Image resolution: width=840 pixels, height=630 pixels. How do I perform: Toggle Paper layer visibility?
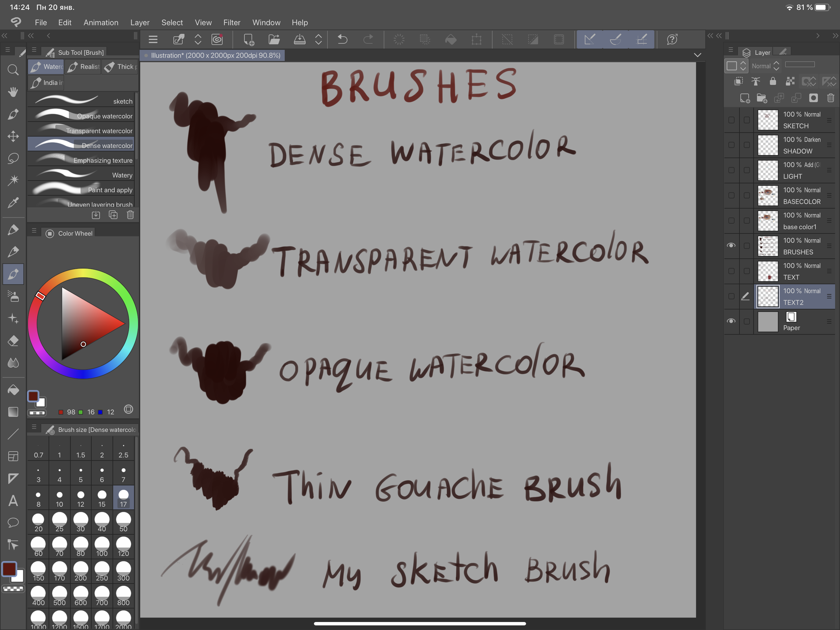click(x=731, y=321)
